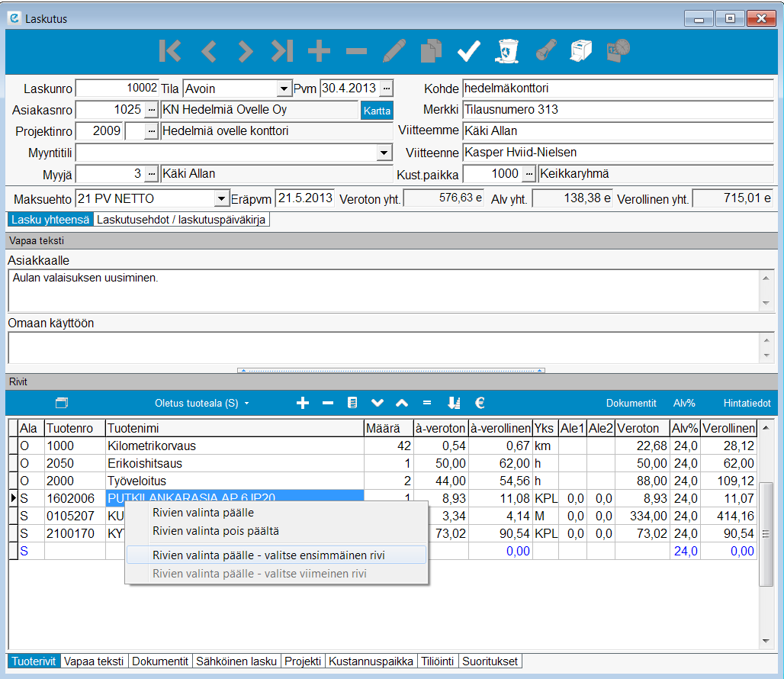Open the Tiliöinti tab
784x679 pixels.
(x=438, y=661)
